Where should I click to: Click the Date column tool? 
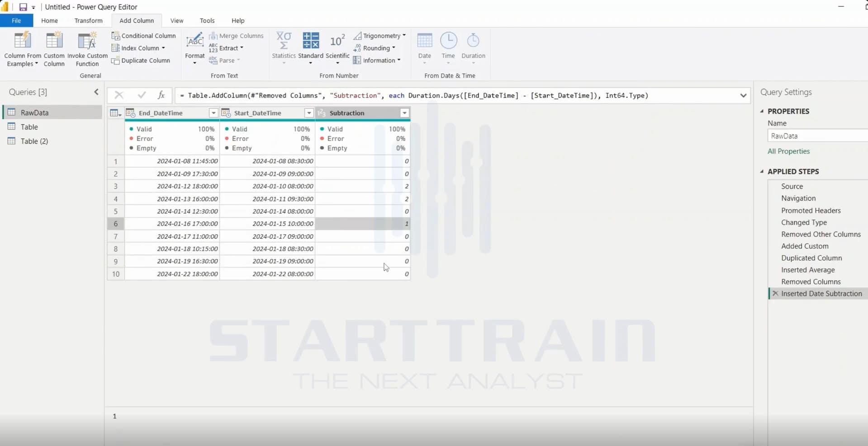(424, 48)
